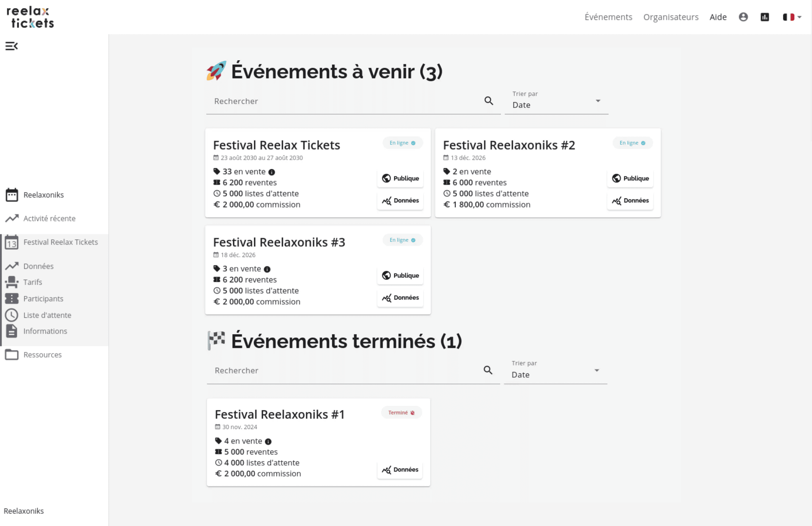The height and width of the screenshot is (526, 812).
Task: Click 6 000 reventes text
Action: 480,182
